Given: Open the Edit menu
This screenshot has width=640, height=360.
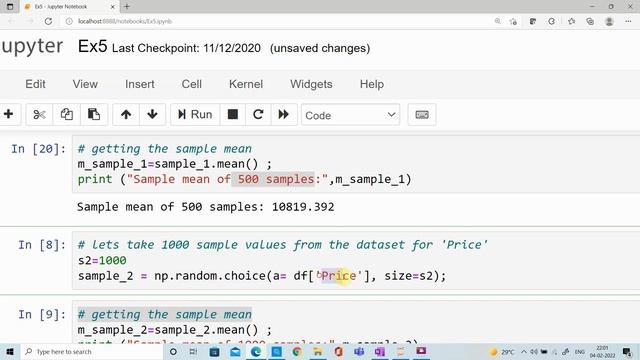Looking at the screenshot, I should point(36,84).
